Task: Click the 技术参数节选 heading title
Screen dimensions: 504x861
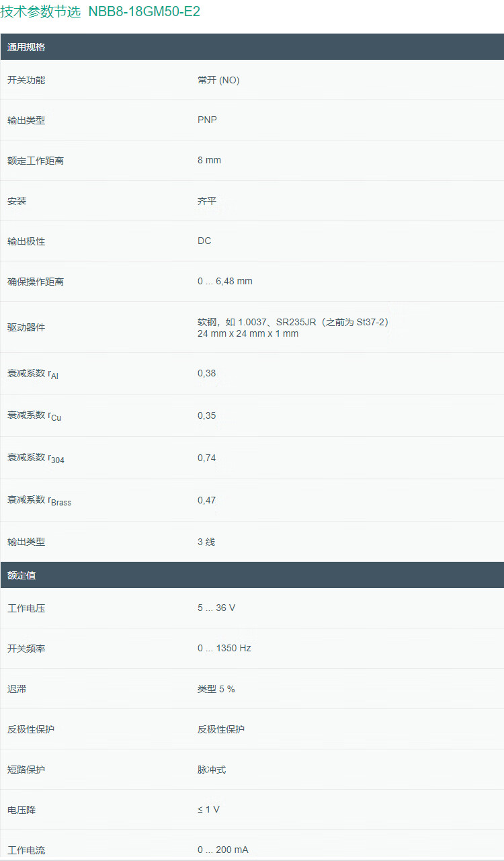Action: [x=40, y=11]
